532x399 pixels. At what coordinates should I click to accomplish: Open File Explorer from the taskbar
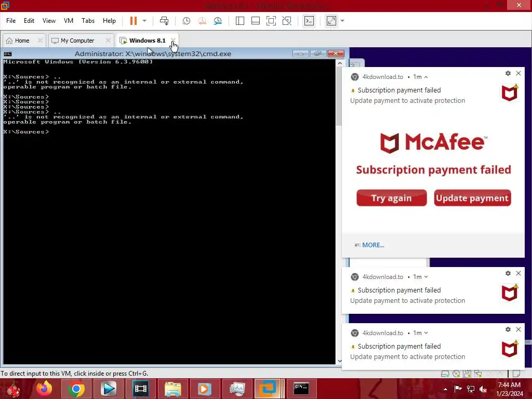click(x=172, y=389)
